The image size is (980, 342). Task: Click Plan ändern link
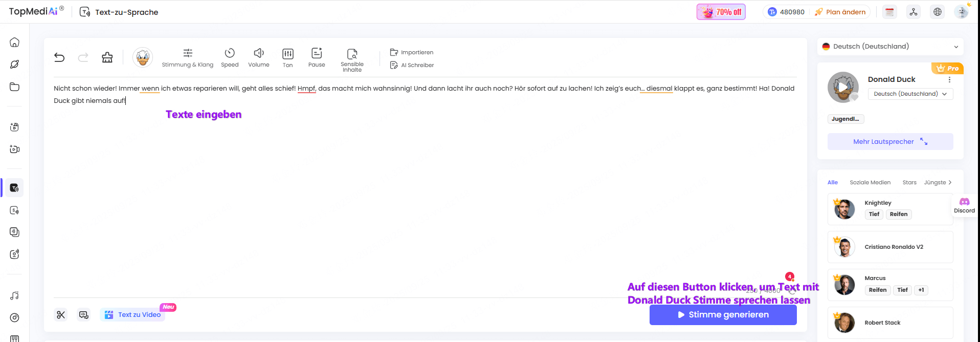coord(840,12)
